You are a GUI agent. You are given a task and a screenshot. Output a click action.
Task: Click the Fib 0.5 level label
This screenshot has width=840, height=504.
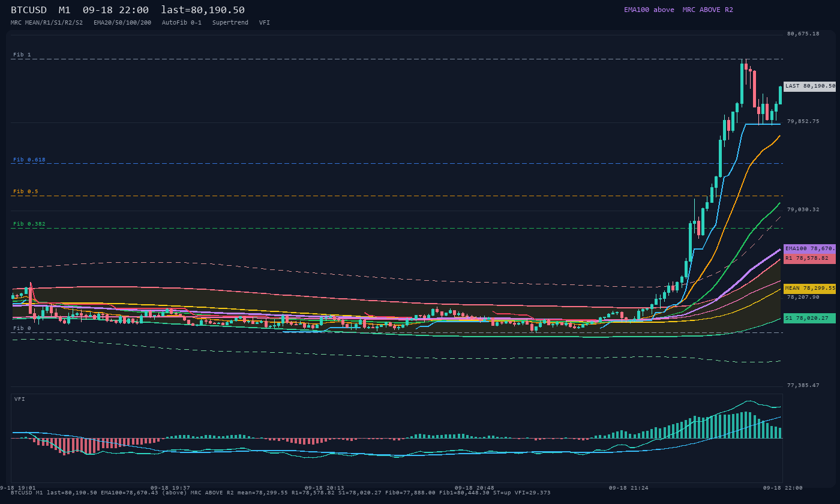click(x=26, y=191)
